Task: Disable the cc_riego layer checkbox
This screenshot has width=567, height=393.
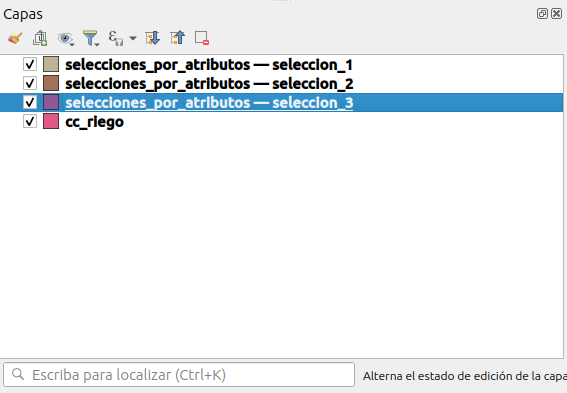Action: [30, 121]
